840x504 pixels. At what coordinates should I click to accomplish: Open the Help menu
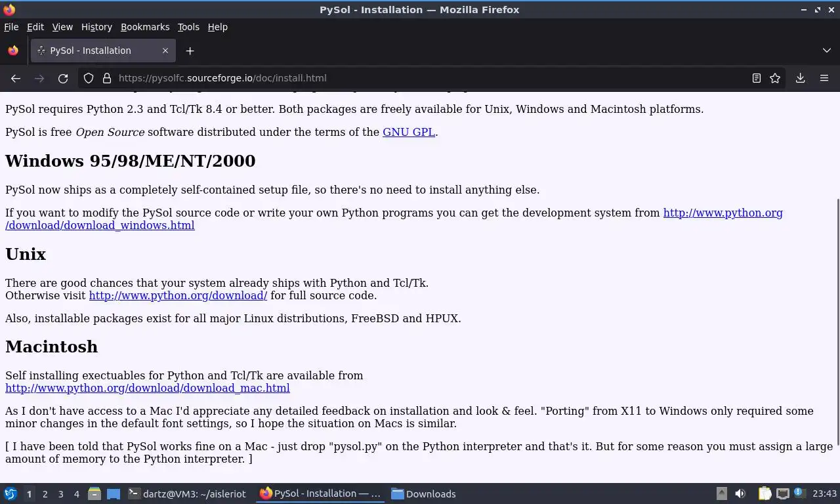point(218,27)
